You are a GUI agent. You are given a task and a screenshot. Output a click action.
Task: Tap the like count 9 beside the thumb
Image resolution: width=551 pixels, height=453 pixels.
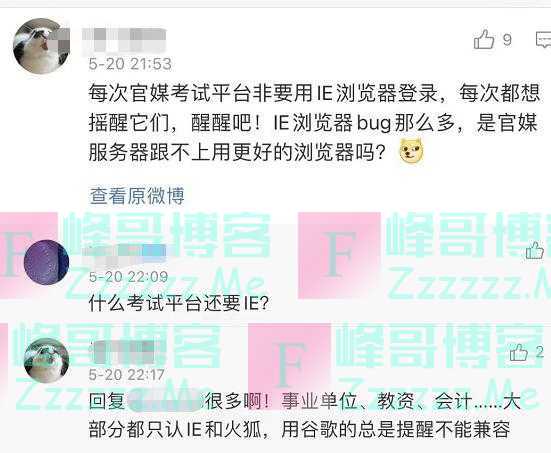pyautogui.click(x=507, y=39)
